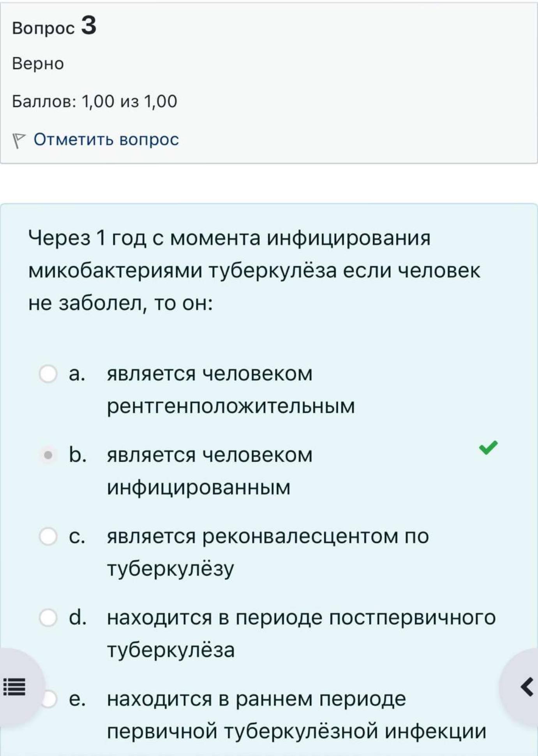Click the green checkmark beside option b
Image resolution: width=538 pixels, height=756 pixels.
[x=488, y=447]
